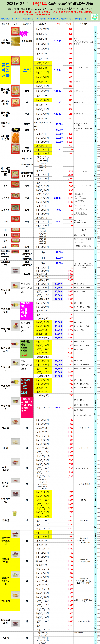Select the 상품이미지 column header
Viewport: 100px width, 644px height.
click(x=27, y=24)
